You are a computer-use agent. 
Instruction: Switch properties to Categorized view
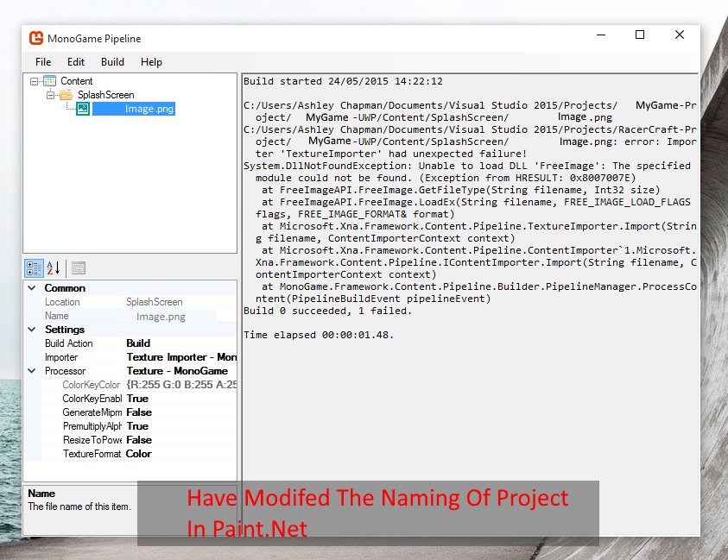point(34,268)
